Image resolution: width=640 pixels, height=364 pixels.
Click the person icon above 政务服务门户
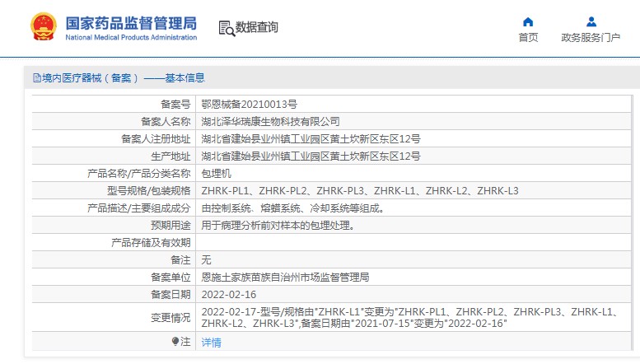(x=591, y=21)
